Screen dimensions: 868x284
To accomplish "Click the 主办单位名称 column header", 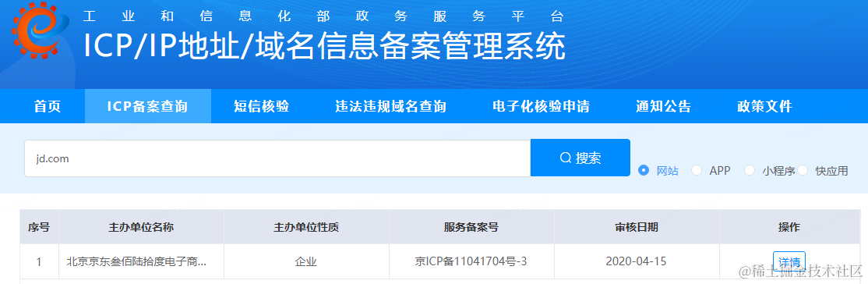I will [x=141, y=227].
